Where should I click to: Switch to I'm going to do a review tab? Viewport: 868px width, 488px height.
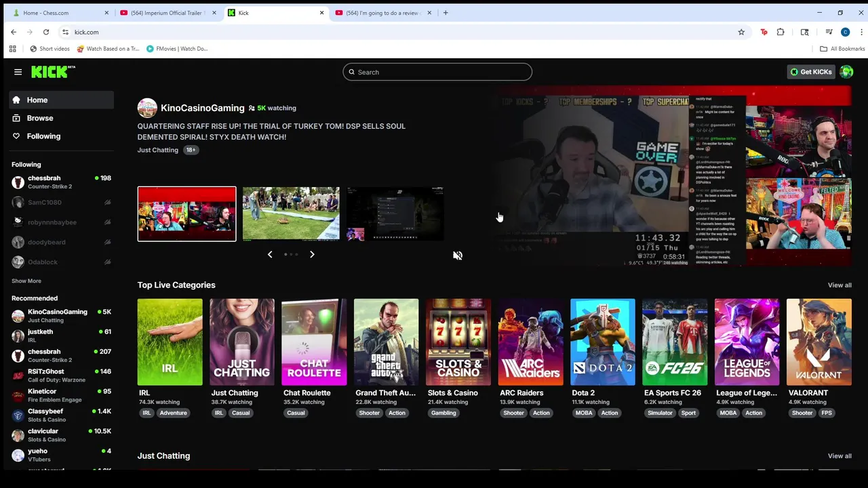(382, 13)
